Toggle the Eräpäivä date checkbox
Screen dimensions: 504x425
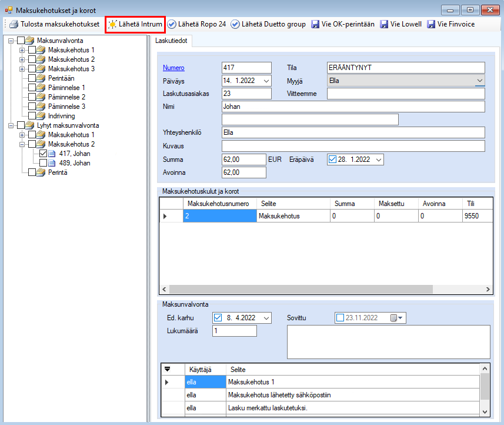[x=332, y=160]
